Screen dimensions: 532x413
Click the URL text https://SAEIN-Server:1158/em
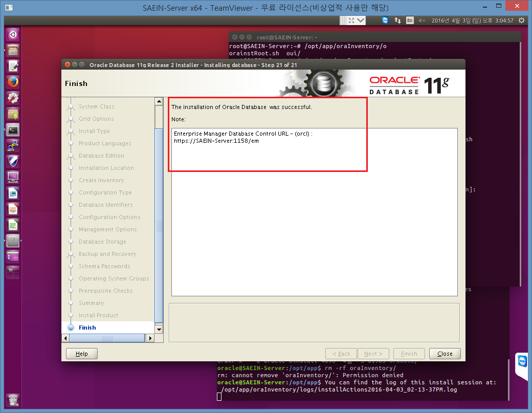click(216, 141)
